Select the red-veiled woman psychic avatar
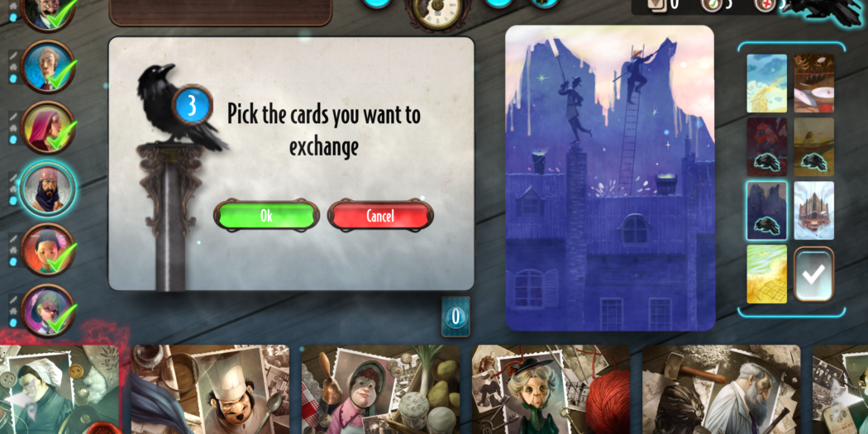The width and height of the screenshot is (868, 434). (x=47, y=128)
